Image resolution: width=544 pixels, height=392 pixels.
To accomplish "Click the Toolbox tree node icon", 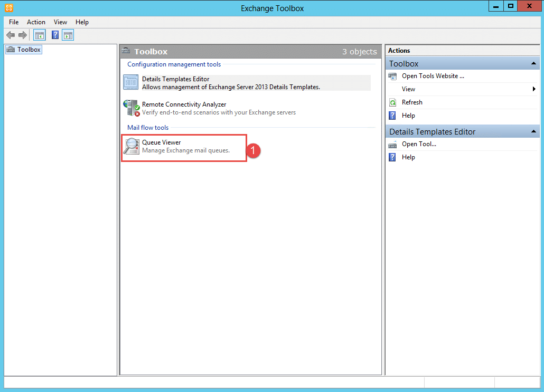I will [11, 50].
